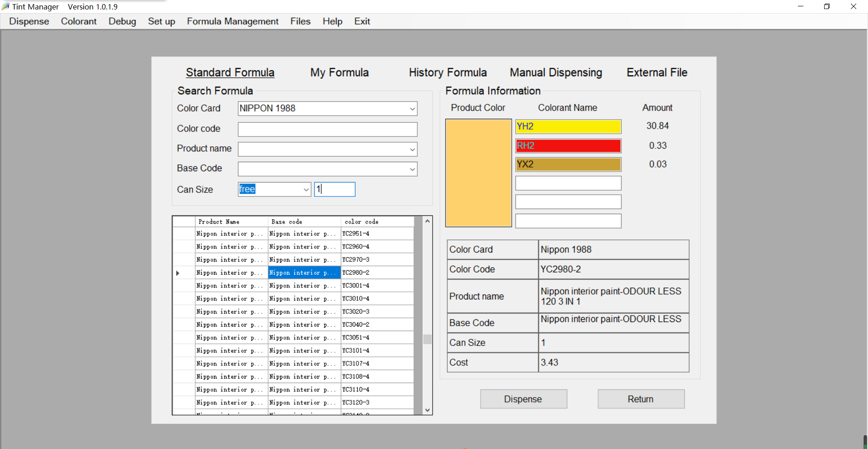Click the Base code column header
This screenshot has width=868, height=449.
click(305, 222)
